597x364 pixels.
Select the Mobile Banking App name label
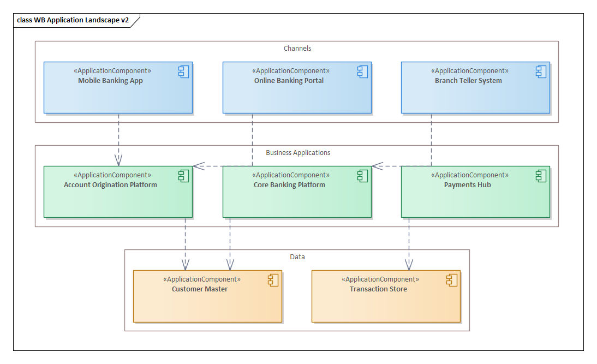tap(110, 81)
